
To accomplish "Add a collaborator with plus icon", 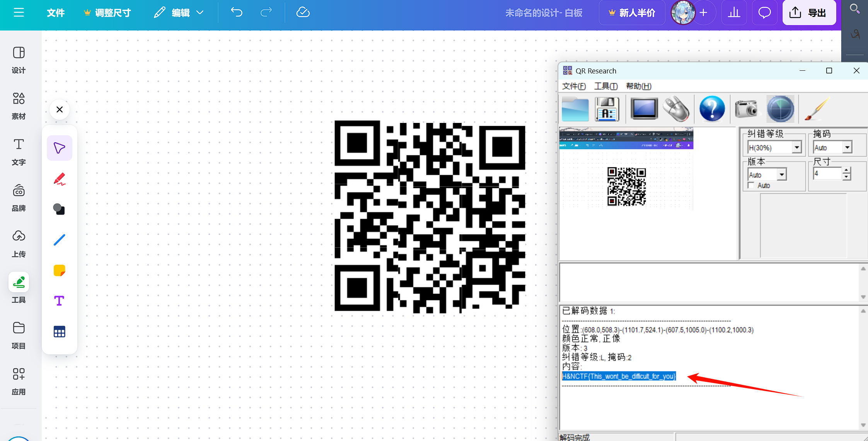I will click(704, 13).
